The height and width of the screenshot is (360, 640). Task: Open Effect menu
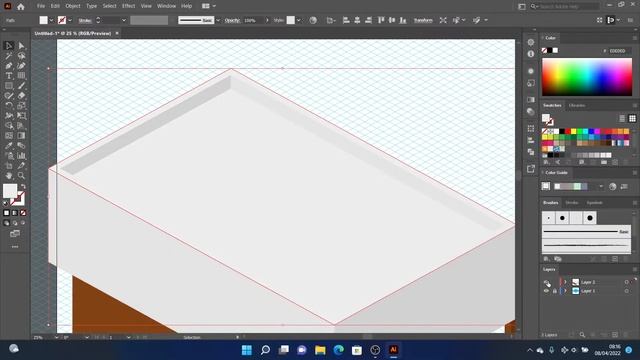coord(128,6)
